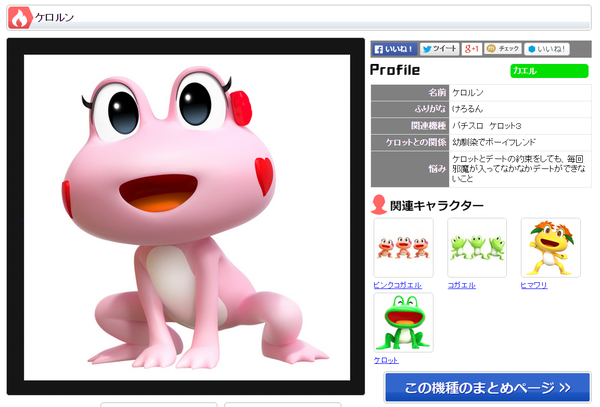Select the 悩み description text
The width and height of the screenshot is (600, 407).
coord(518,169)
